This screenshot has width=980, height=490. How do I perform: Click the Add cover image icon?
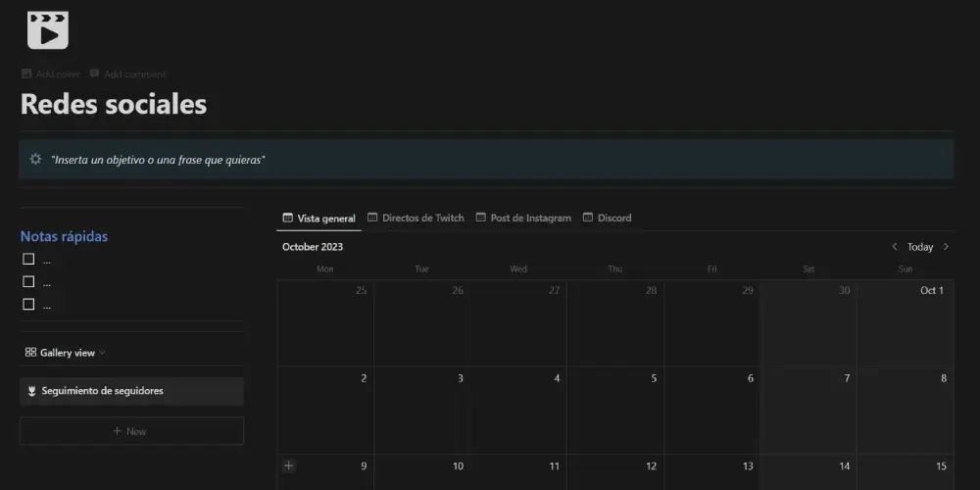tap(26, 73)
